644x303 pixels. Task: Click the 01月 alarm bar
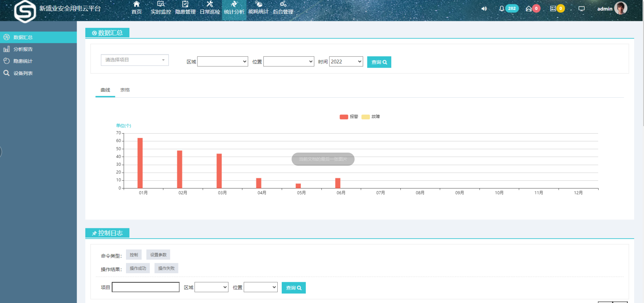[140, 163]
